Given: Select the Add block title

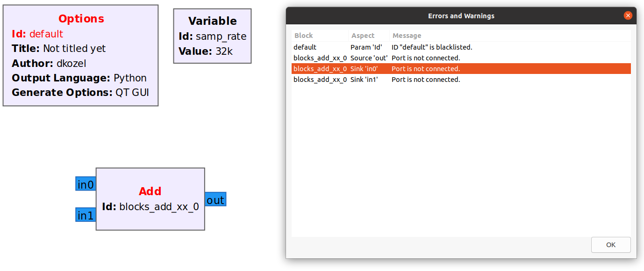Looking at the screenshot, I should tap(150, 191).
